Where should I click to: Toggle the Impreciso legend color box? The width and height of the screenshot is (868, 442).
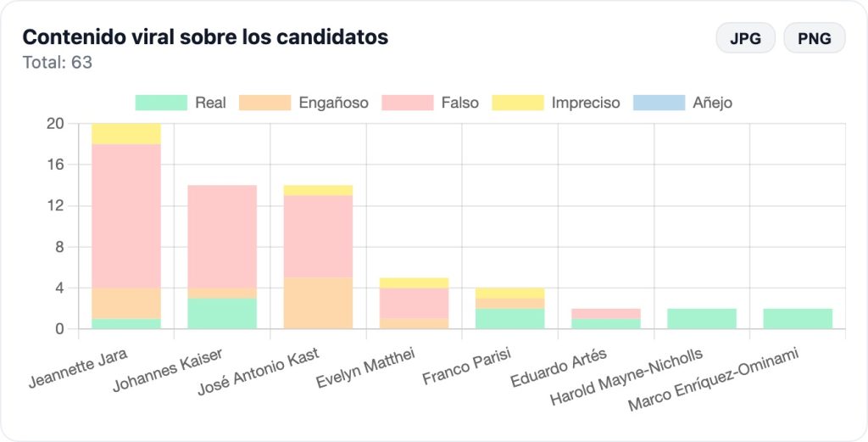pos(518,103)
